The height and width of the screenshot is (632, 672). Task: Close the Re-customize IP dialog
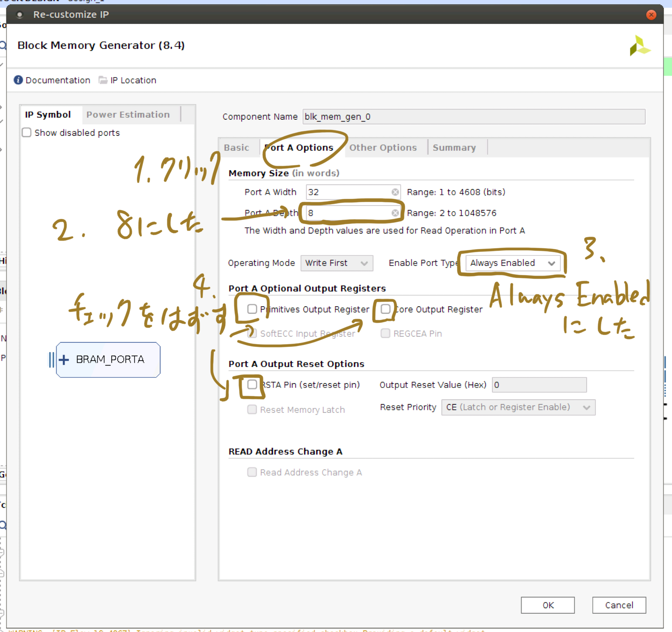[x=651, y=15]
